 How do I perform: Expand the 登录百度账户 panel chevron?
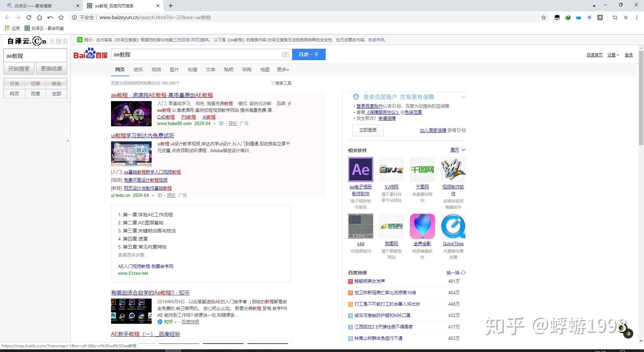(x=463, y=97)
